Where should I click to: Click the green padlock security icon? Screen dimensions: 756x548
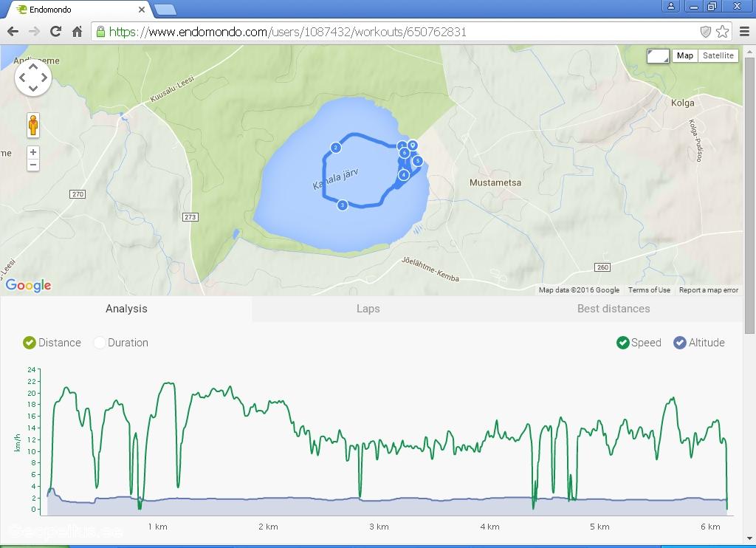pyautogui.click(x=100, y=32)
